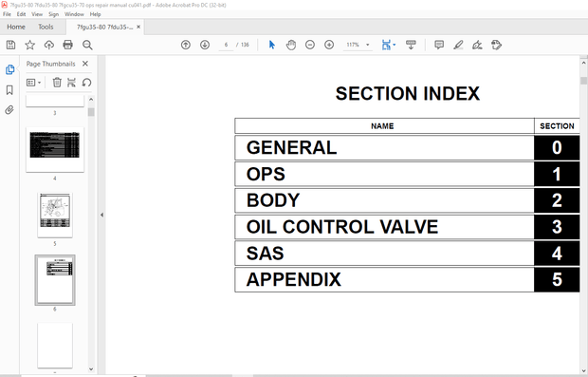Click the current page number field
588x377 pixels.
226,45
